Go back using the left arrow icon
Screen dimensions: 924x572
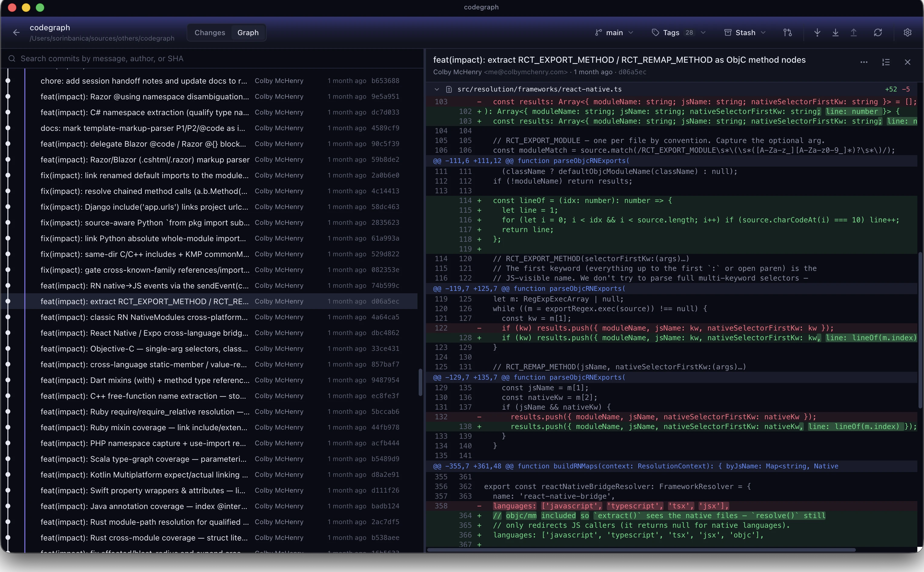(x=16, y=32)
